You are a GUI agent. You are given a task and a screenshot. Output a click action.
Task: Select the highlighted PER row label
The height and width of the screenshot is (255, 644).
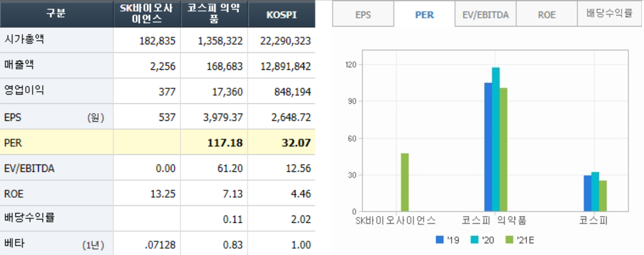point(13,143)
